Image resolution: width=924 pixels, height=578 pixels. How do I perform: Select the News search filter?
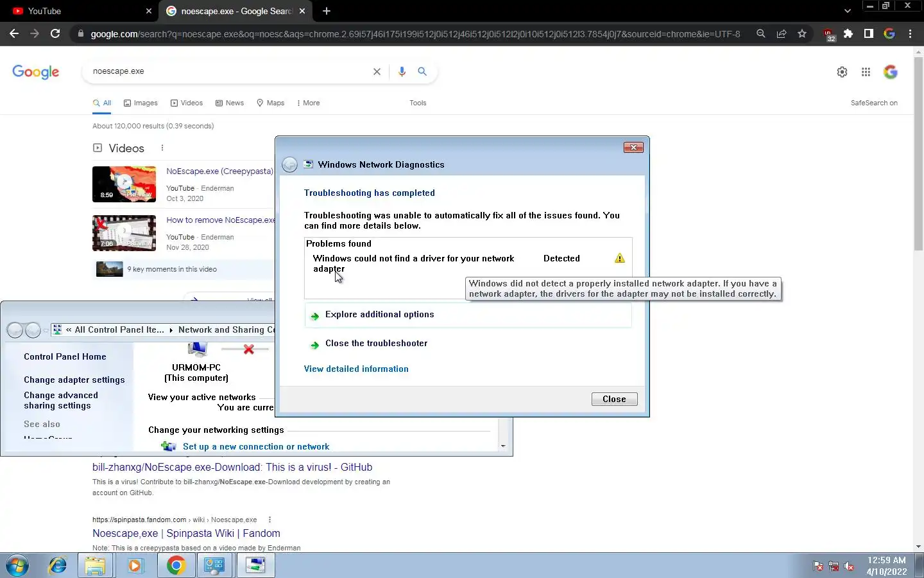pyautogui.click(x=230, y=103)
